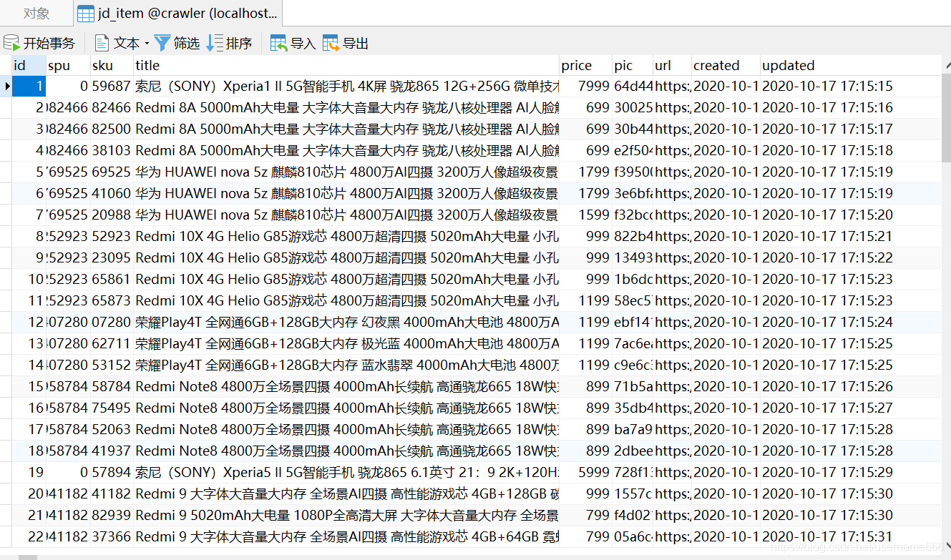
Task: Select the updated cell 2020-10-17 17:15:29
Action: click(x=850, y=473)
